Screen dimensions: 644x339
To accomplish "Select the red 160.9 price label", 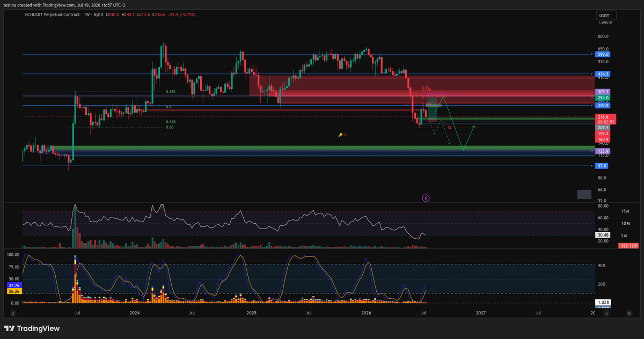I will tap(603, 140).
